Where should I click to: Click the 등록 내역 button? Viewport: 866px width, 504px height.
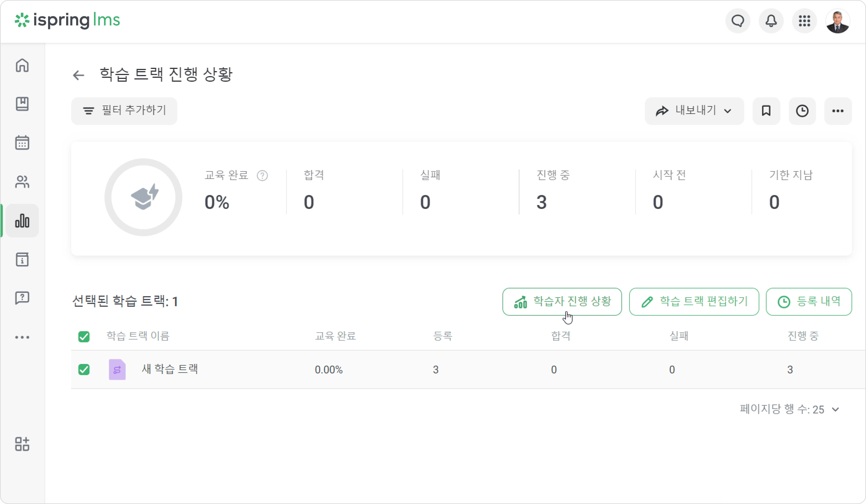[809, 302]
